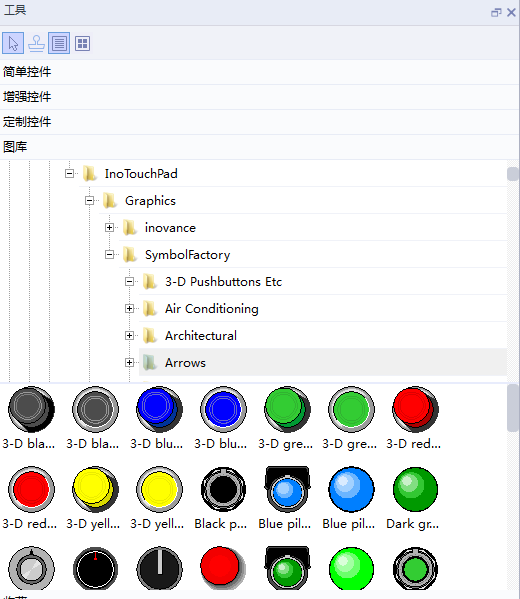This screenshot has width=520, height=599.
Task: Select the pointer arrow tool
Action: [x=13, y=43]
